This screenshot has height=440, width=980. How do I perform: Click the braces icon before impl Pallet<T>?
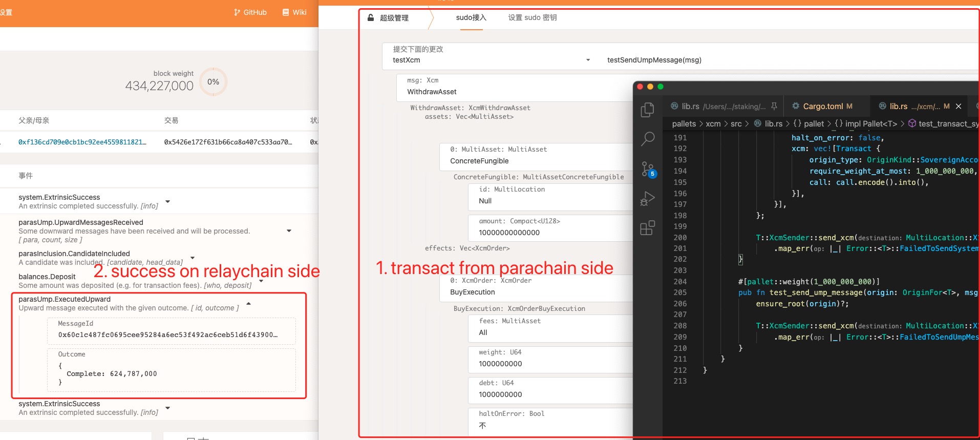tap(839, 123)
